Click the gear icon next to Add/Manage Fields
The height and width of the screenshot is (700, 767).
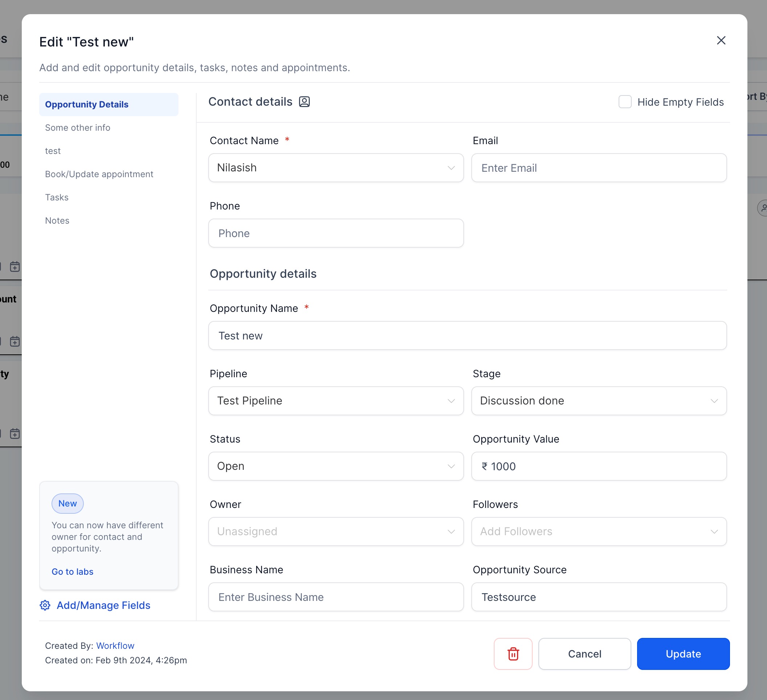pyautogui.click(x=45, y=605)
